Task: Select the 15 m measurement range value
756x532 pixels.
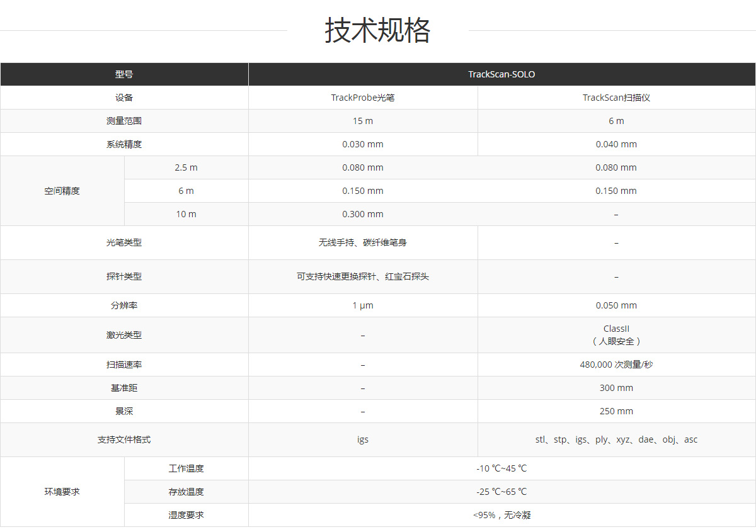Action: click(363, 121)
